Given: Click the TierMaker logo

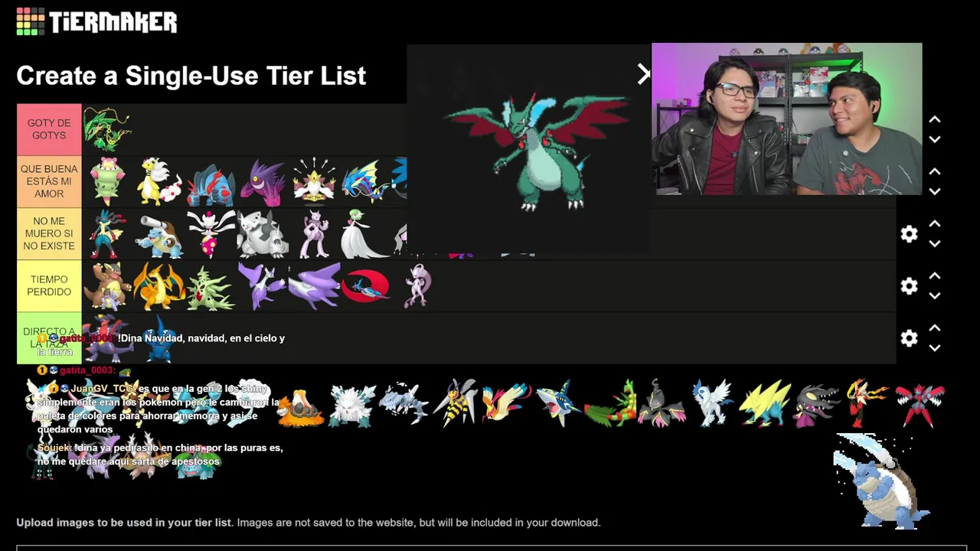Looking at the screenshot, I should click(96, 21).
